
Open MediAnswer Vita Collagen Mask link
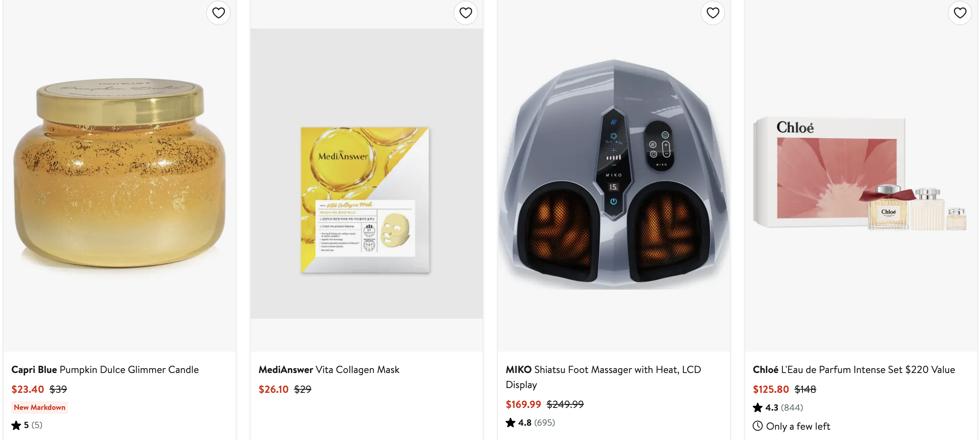pyautogui.click(x=329, y=370)
